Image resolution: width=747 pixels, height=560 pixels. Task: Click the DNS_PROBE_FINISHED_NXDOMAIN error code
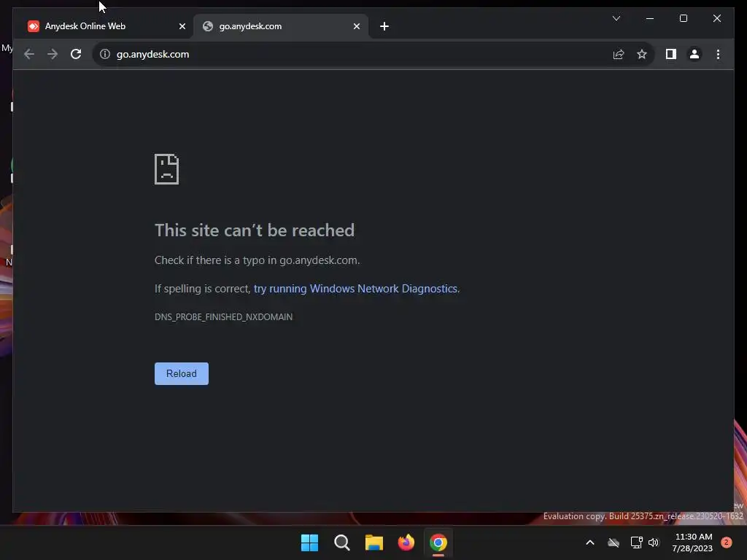(223, 317)
